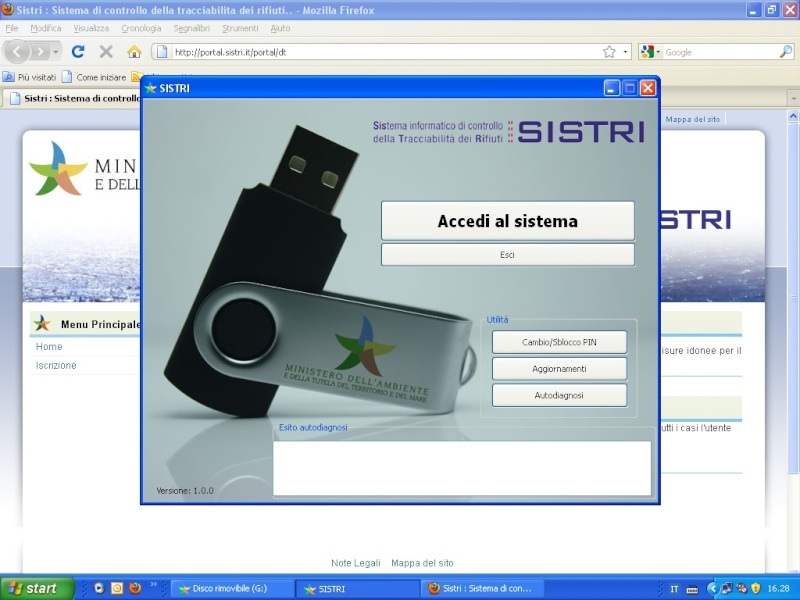Open Google search engine dropdown
Screen dimensions: 800x600
coord(651,52)
